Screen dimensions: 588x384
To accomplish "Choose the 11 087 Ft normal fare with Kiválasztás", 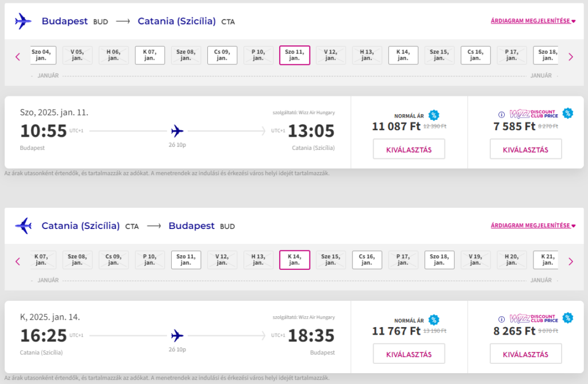I will point(409,149).
